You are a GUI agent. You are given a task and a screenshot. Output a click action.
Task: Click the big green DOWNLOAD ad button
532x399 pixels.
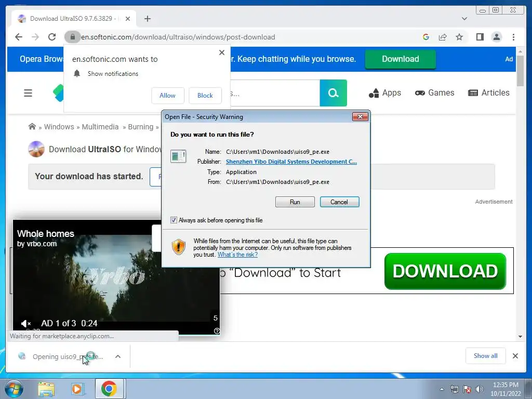pyautogui.click(x=445, y=271)
